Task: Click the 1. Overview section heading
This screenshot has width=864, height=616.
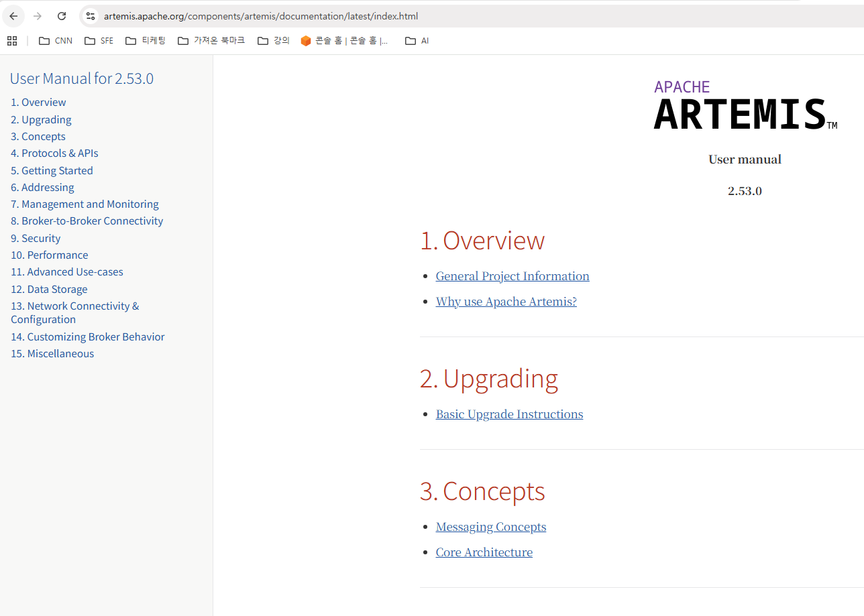Action: click(x=482, y=240)
